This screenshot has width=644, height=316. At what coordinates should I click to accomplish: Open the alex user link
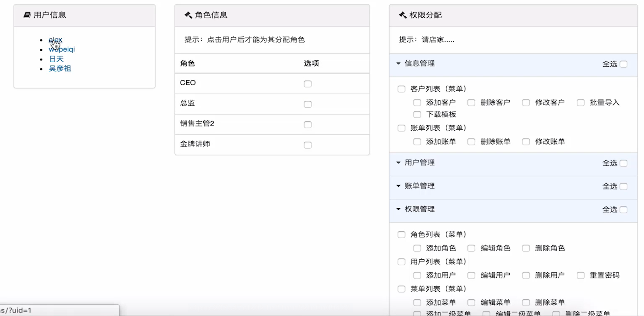[x=55, y=40]
